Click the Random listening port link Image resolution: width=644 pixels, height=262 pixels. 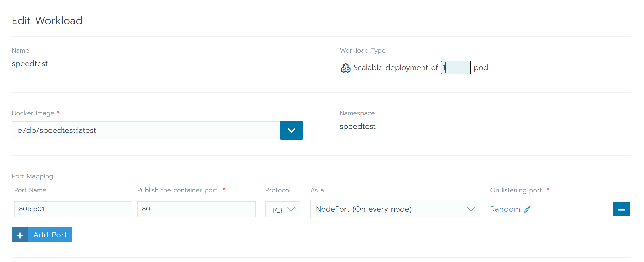pos(505,209)
